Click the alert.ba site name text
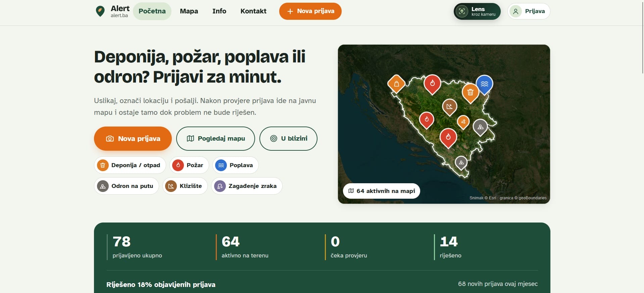The height and width of the screenshot is (293, 644). click(x=119, y=15)
